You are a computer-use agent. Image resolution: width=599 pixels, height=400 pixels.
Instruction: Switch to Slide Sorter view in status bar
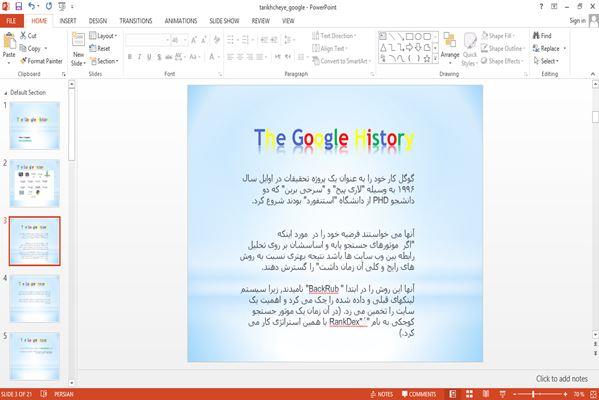coord(469,394)
